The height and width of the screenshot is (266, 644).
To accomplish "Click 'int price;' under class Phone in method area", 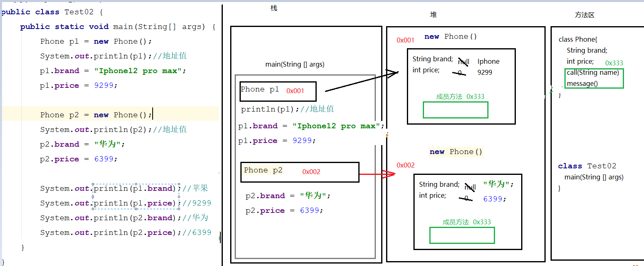I will 580,61.
